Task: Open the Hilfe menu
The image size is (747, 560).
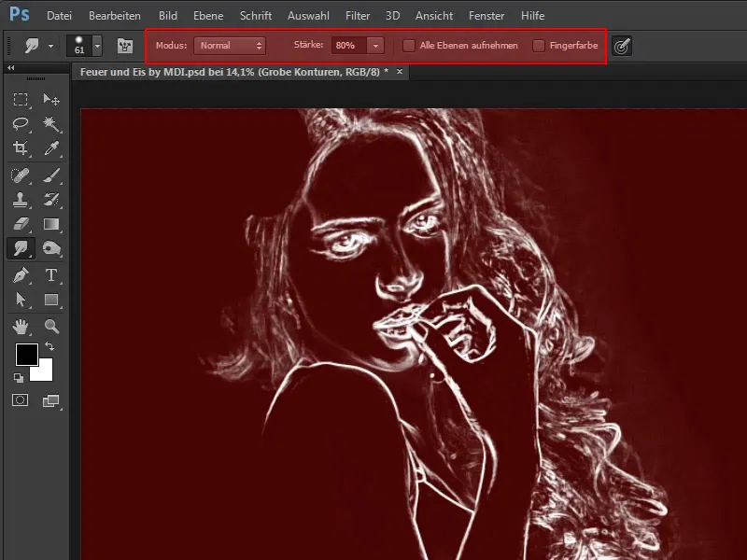Action: 532,16
